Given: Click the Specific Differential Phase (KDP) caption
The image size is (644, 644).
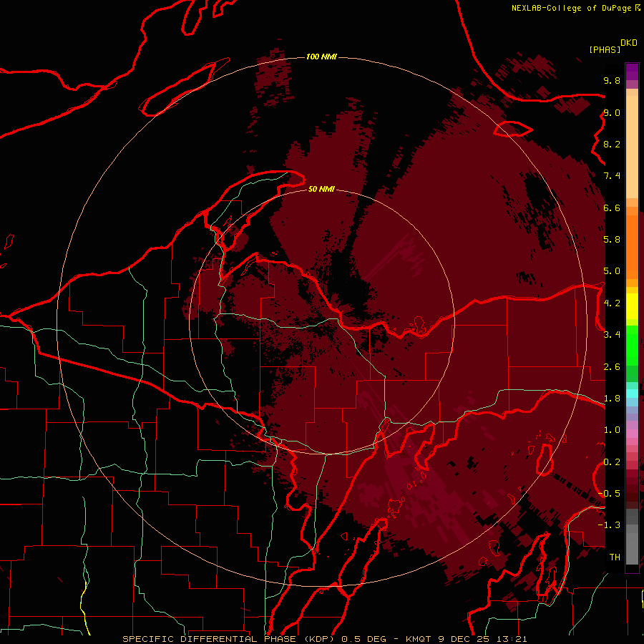Looking at the screenshot, I should point(230,639).
